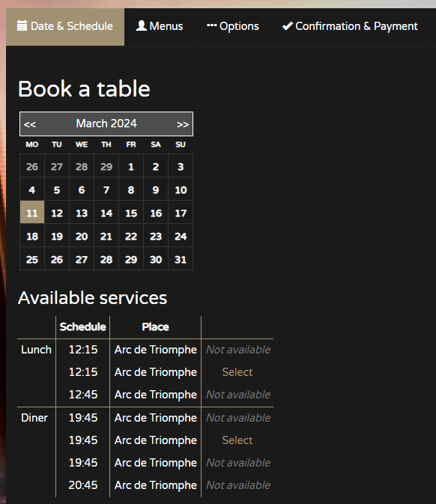Choose March 13 in the calendar

tap(82, 212)
